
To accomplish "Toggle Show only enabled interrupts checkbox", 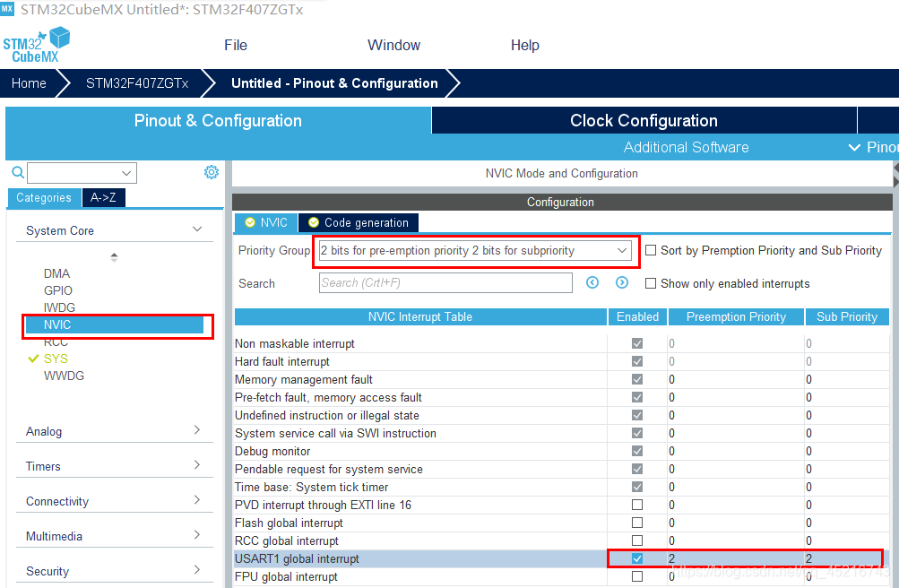I will coord(651,283).
